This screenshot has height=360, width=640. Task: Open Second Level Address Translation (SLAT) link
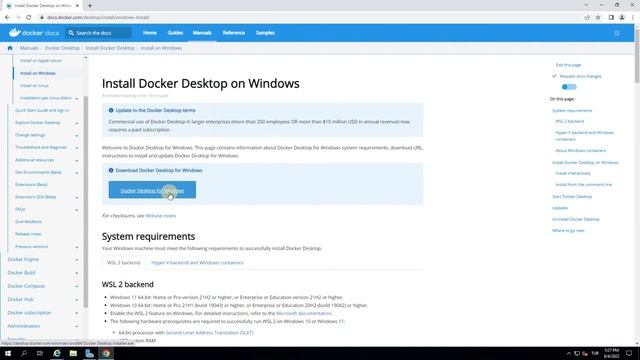tap(209, 333)
